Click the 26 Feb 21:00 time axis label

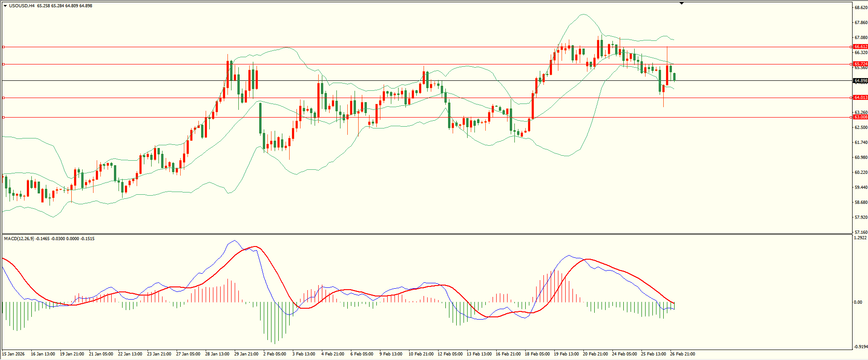[682, 354]
